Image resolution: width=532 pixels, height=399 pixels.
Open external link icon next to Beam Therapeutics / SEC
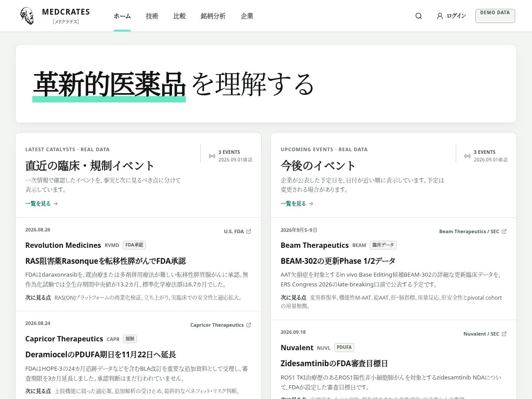[504, 231]
